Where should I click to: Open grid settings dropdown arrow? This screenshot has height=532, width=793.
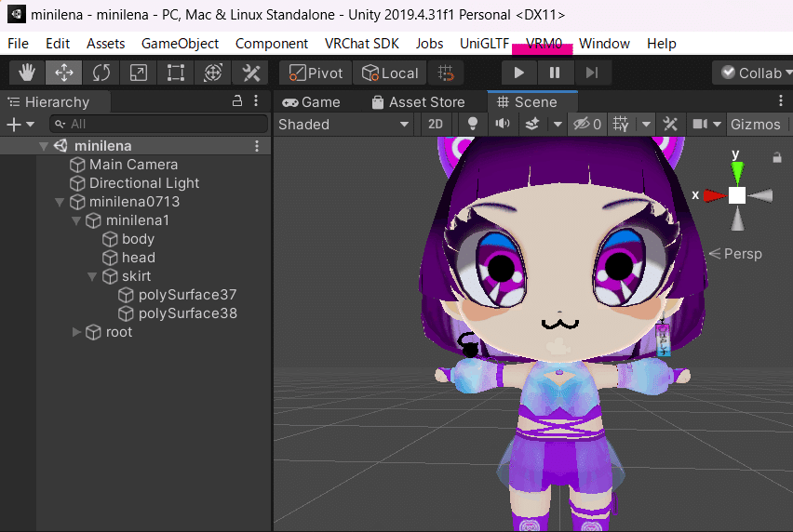point(646,125)
